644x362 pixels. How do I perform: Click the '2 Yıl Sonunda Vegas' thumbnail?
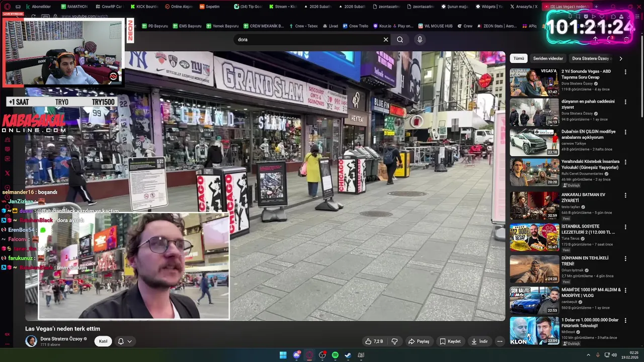click(534, 82)
